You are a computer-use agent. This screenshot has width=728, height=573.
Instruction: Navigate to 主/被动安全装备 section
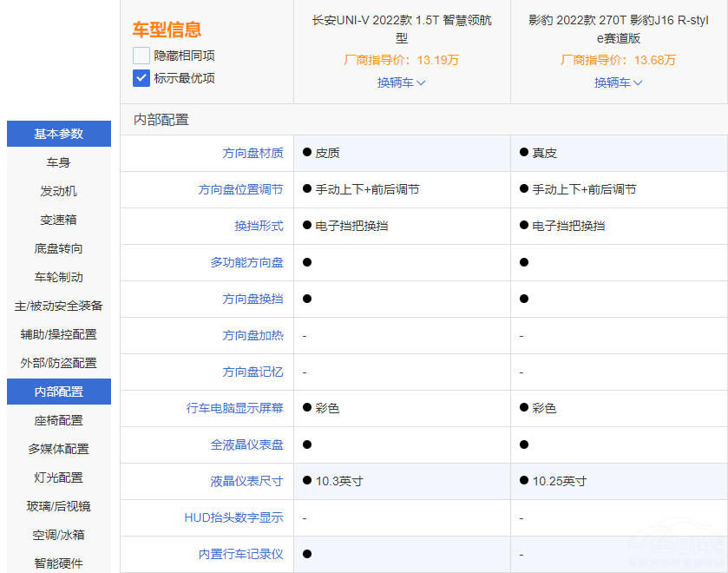pos(59,306)
